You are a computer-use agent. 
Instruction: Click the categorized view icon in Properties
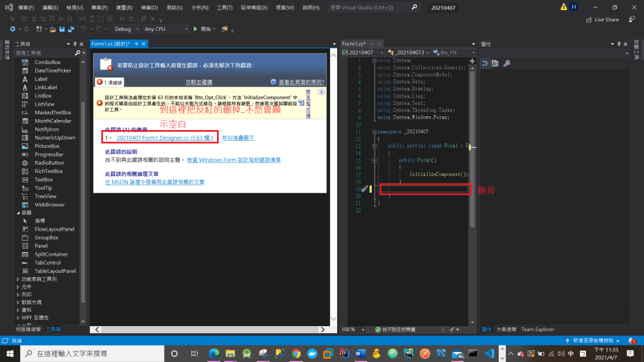[486, 63]
